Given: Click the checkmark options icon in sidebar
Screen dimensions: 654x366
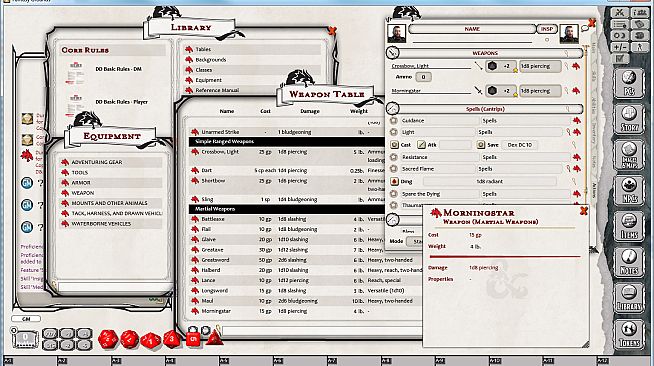Looking at the screenshot, I should tap(620, 58).
